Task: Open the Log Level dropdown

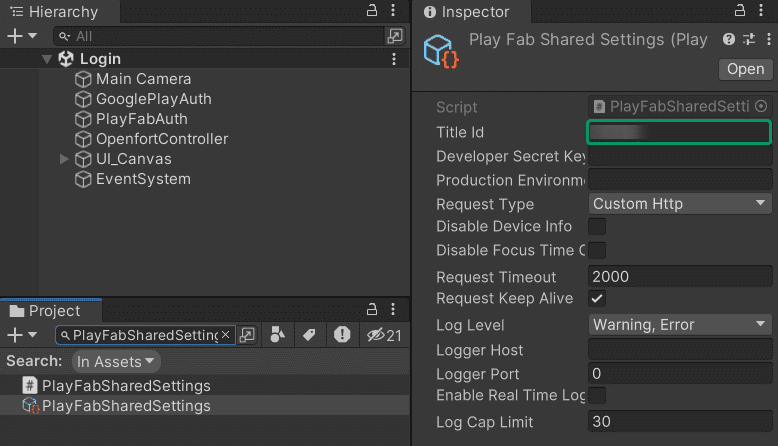Action: point(680,324)
